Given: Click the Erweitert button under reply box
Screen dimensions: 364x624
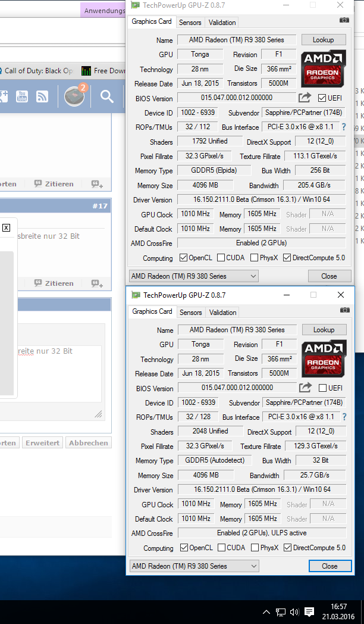Looking at the screenshot, I should point(42,442).
